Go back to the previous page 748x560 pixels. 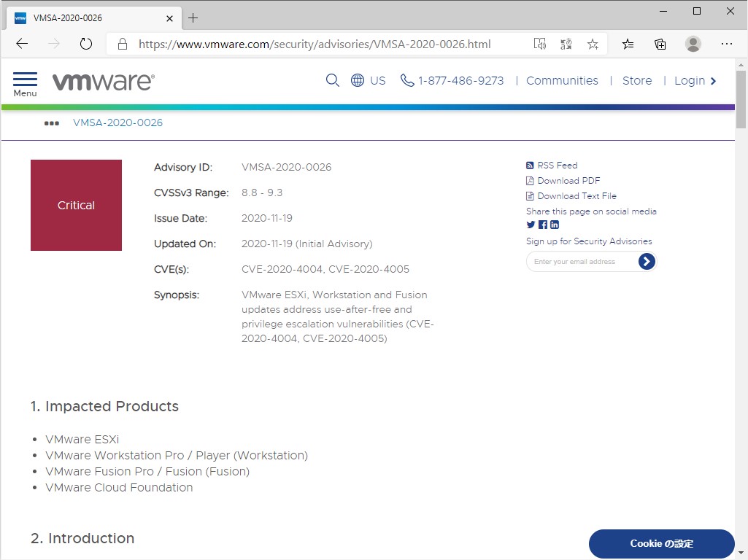point(22,44)
